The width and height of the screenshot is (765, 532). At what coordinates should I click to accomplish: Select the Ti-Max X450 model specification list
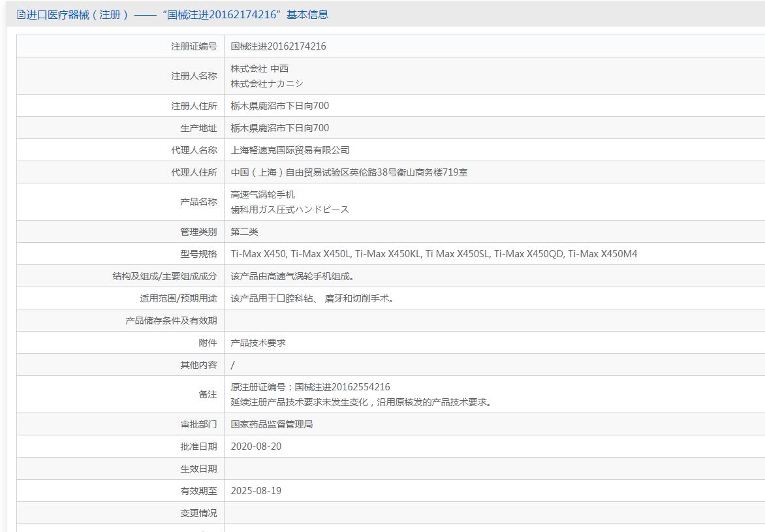(x=433, y=254)
